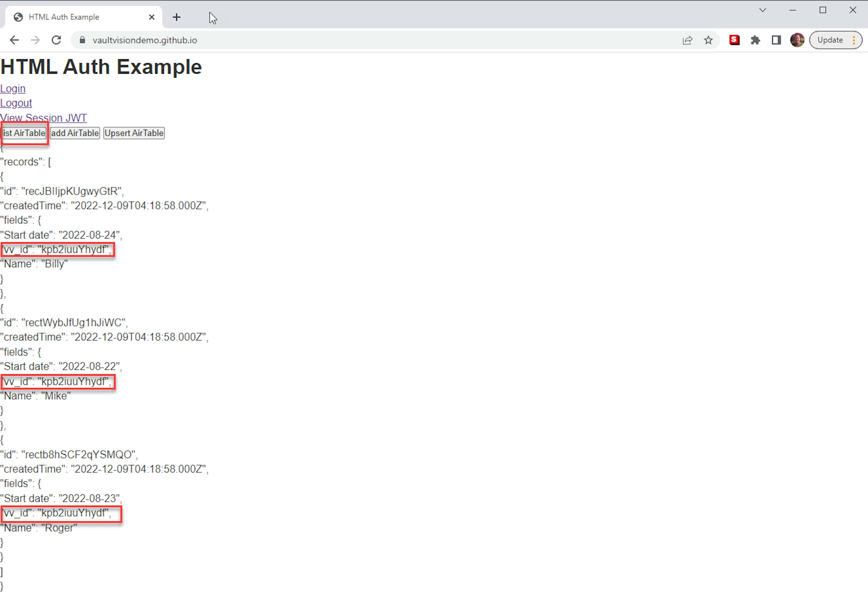Image resolution: width=868 pixels, height=606 pixels.
Task: Select the HTML Auth Example tab
Action: pos(83,17)
